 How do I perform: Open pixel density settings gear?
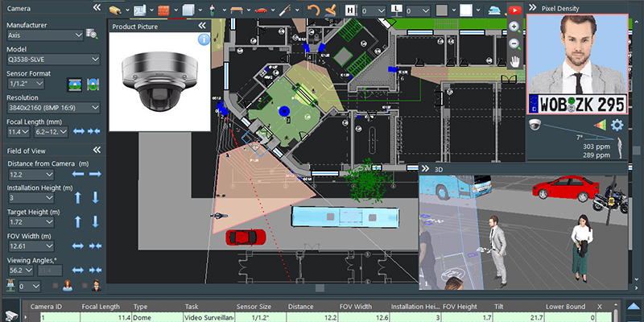(x=617, y=125)
